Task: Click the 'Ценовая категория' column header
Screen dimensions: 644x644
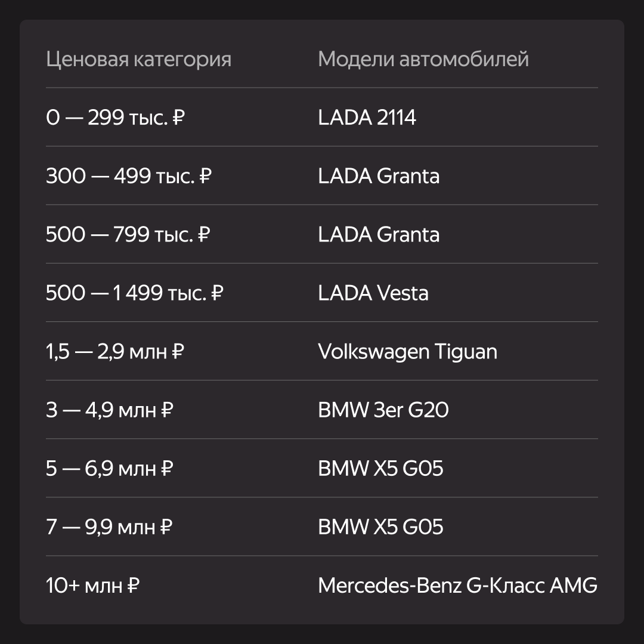Action: pos(138,59)
